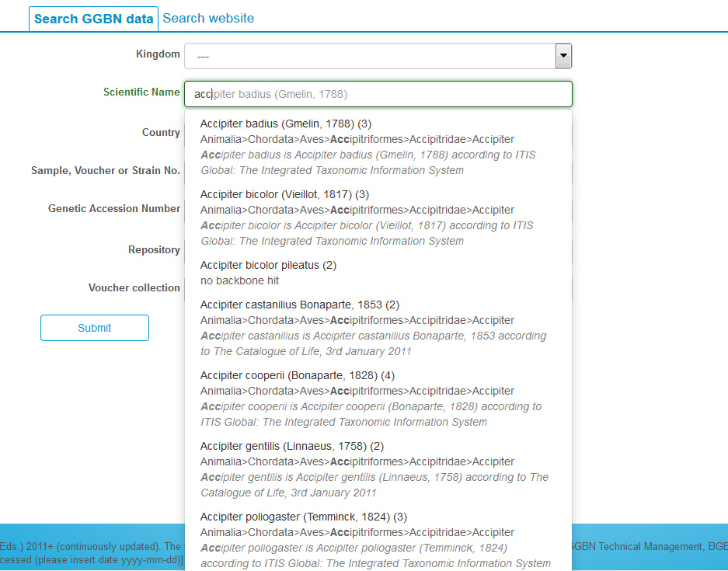
Task: Click the Repository field label
Action: coord(154,249)
